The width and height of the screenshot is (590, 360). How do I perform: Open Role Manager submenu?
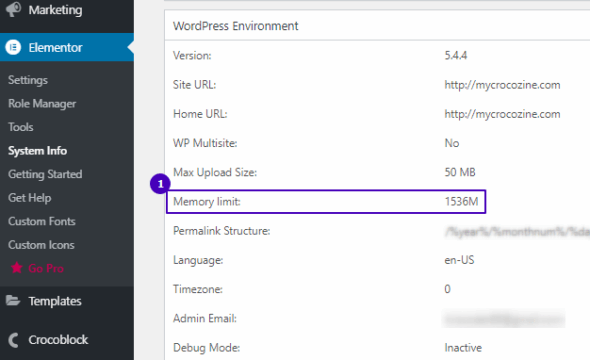[x=42, y=103]
